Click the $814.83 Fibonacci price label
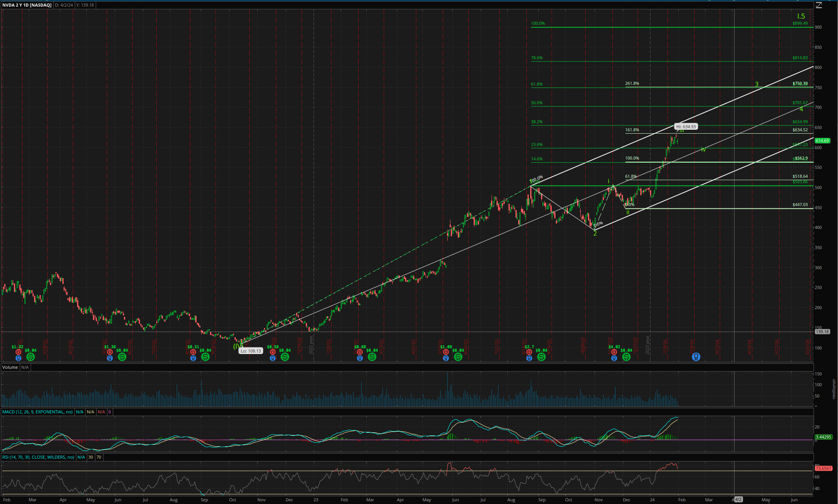Viewport: 838px width, 504px height. point(800,58)
